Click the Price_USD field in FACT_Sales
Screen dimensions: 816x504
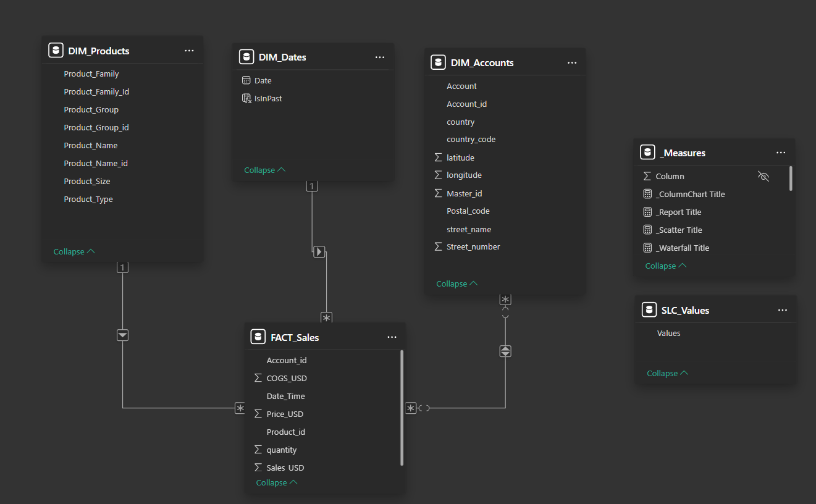(x=285, y=414)
